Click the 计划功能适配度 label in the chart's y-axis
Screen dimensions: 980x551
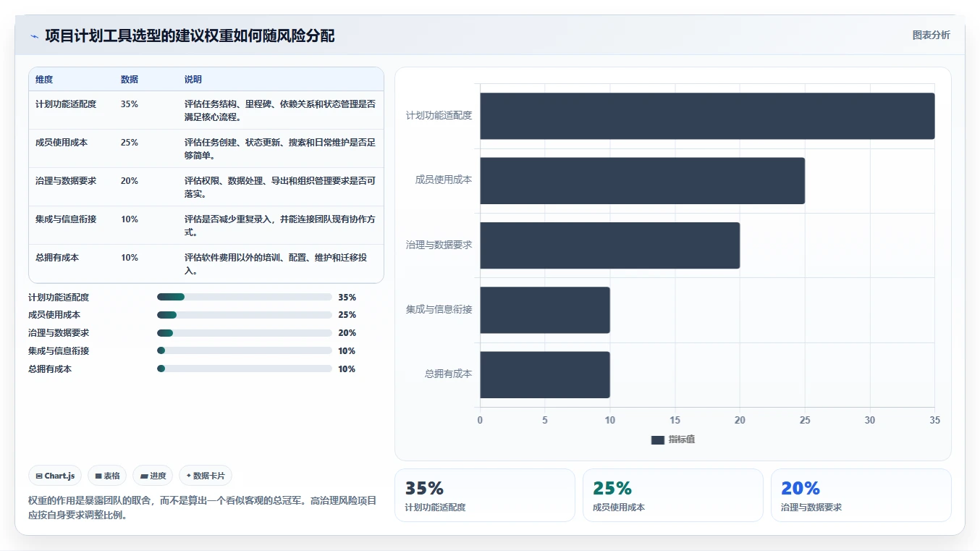(439, 116)
